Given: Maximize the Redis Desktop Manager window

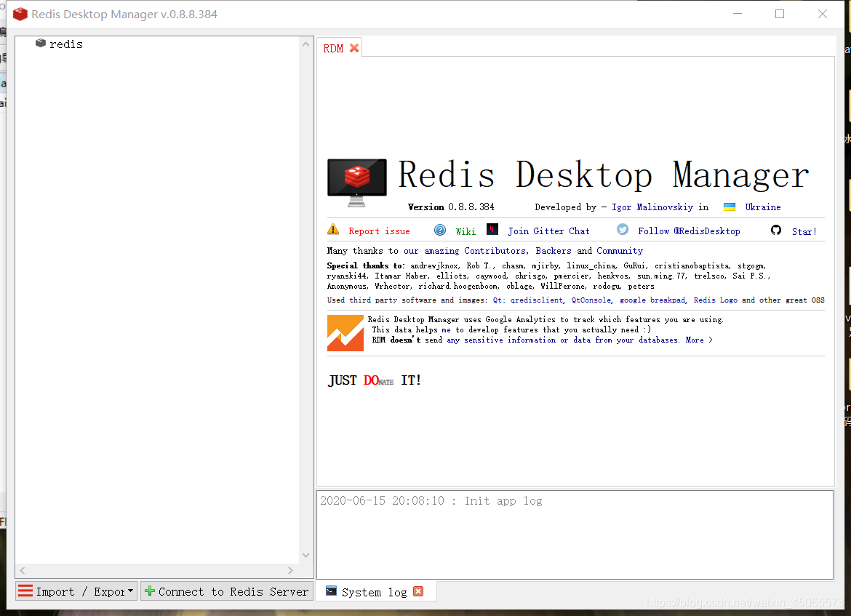Looking at the screenshot, I should coord(780,14).
